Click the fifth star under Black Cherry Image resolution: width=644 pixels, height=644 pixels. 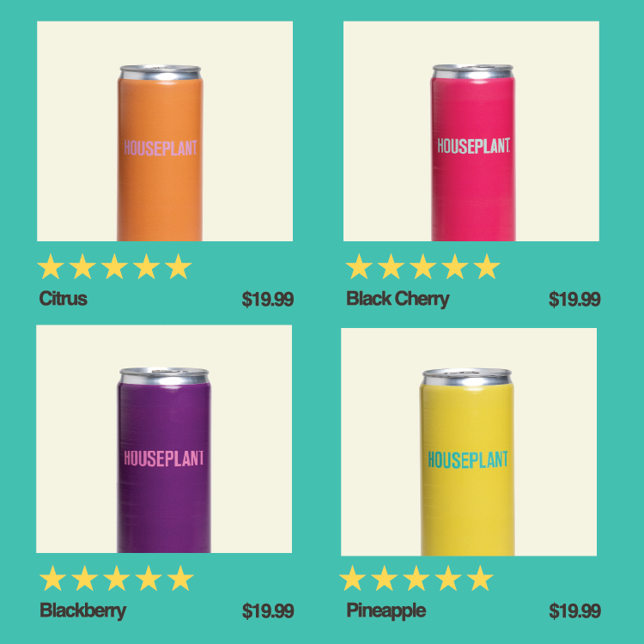[x=487, y=266]
